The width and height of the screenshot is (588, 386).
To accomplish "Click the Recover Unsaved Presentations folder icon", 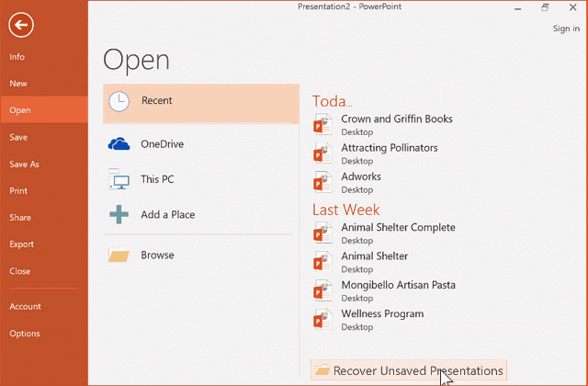I will coord(322,370).
